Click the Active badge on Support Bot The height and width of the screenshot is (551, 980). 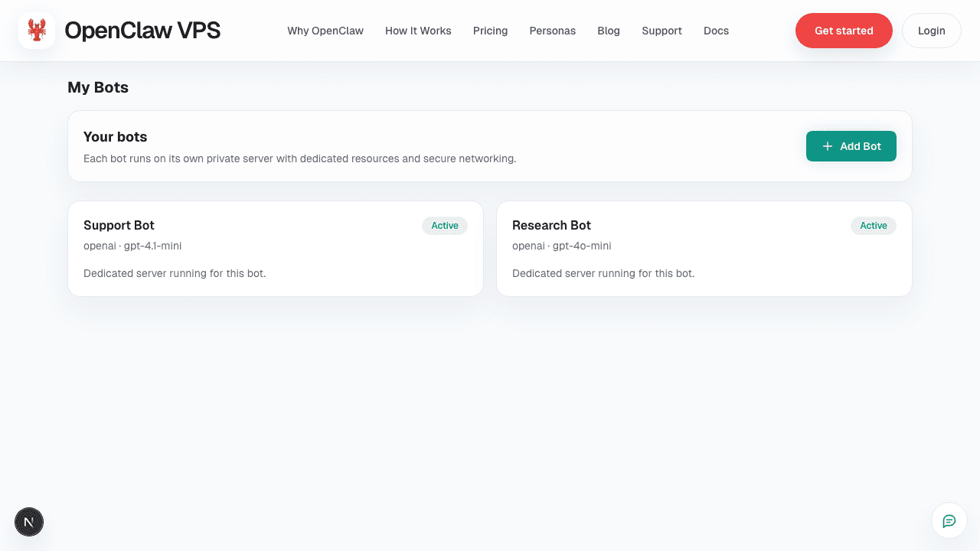(x=445, y=226)
